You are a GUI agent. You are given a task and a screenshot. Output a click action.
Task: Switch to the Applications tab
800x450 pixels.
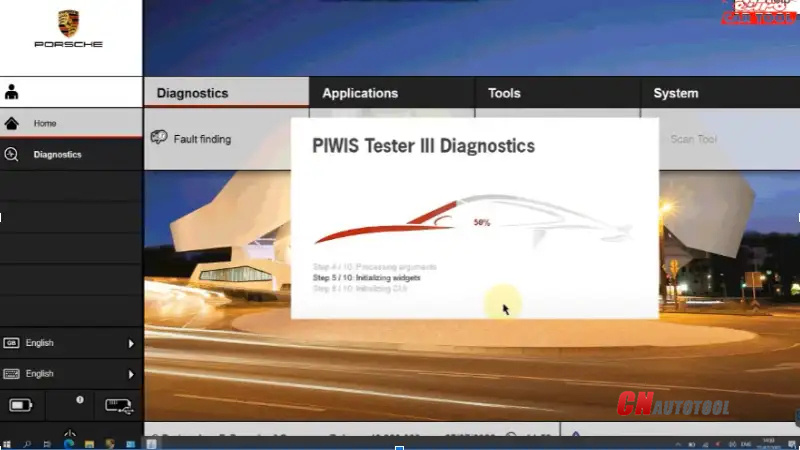(x=392, y=93)
